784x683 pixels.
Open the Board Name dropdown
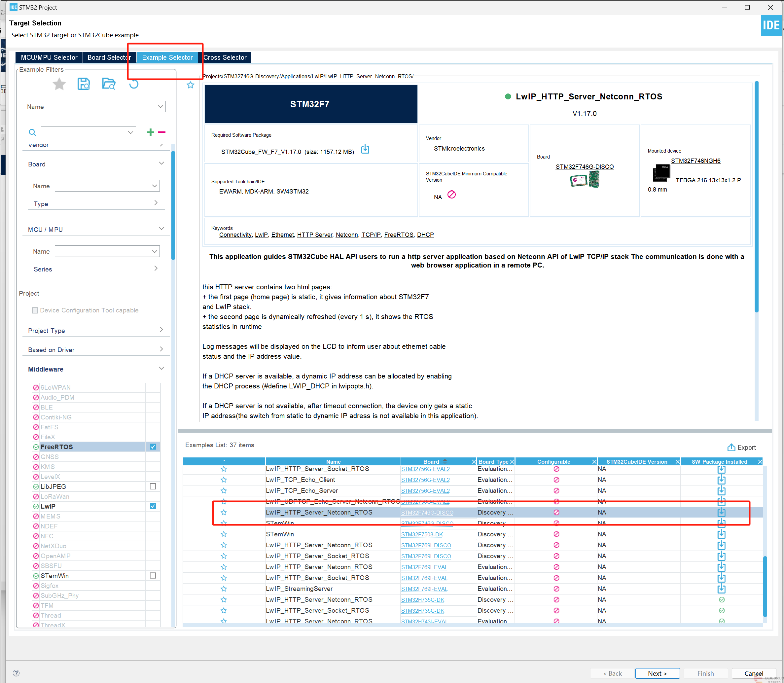[154, 186]
